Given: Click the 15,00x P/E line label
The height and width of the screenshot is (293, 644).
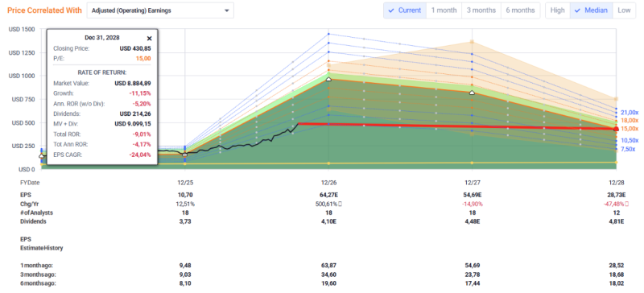Looking at the screenshot, I should click(630, 129).
